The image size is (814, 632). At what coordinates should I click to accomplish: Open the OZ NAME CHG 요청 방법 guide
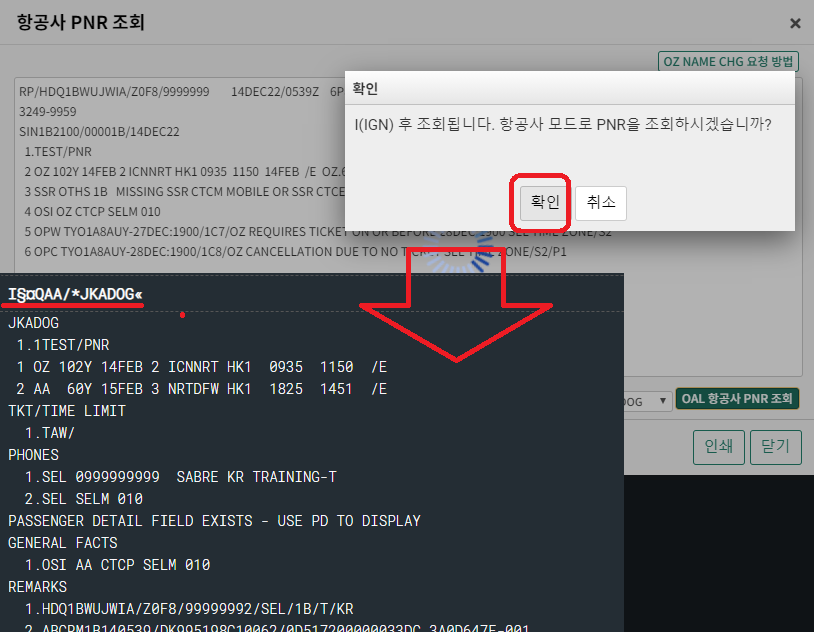[x=728, y=61]
